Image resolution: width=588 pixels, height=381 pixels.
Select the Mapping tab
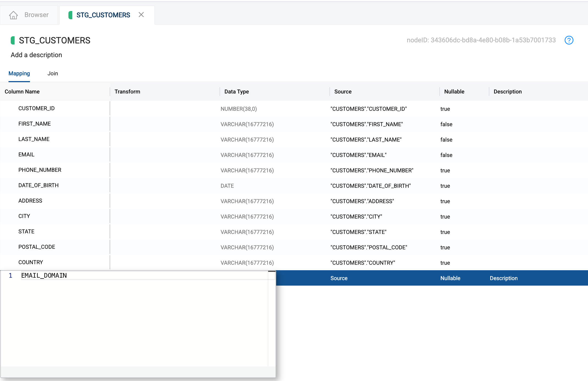click(19, 73)
